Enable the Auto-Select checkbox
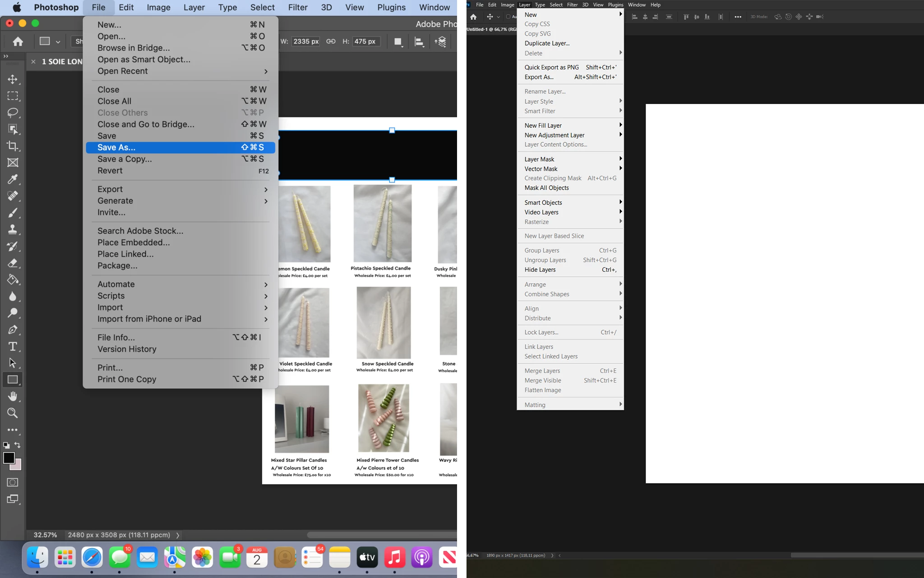Screen dimensions: 924x578 (x=508, y=17)
